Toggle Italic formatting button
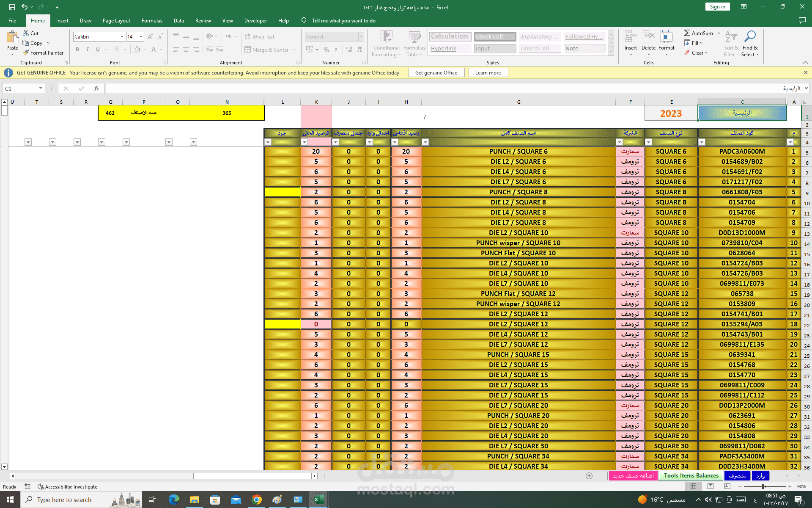 pyautogui.click(x=88, y=50)
